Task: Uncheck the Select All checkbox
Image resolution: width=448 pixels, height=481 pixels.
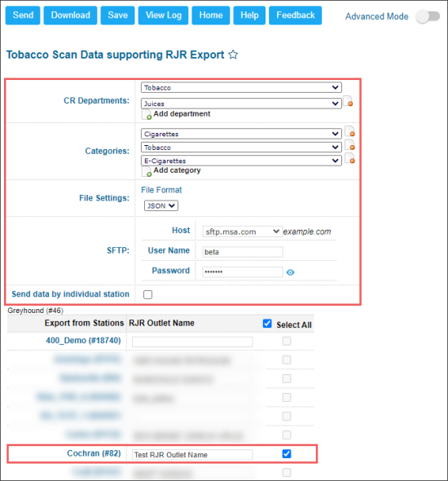Action: click(x=267, y=324)
